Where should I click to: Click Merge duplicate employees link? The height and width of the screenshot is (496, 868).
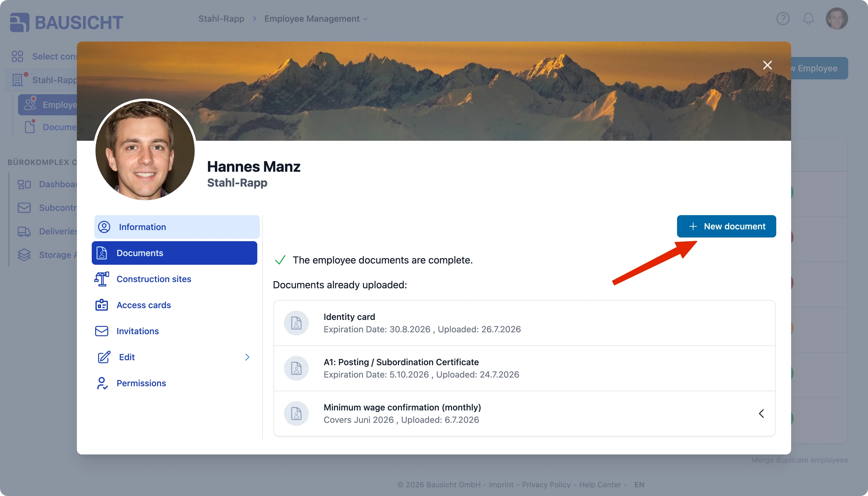799,460
